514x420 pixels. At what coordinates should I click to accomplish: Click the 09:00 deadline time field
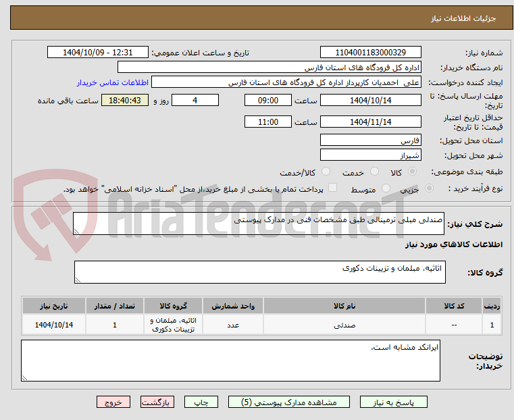tap(268, 100)
